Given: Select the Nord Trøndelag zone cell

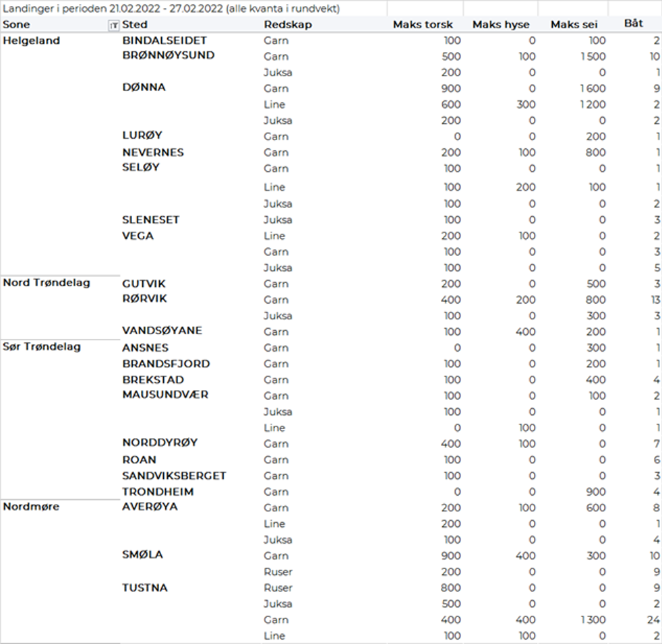Looking at the screenshot, I should click(47, 283).
